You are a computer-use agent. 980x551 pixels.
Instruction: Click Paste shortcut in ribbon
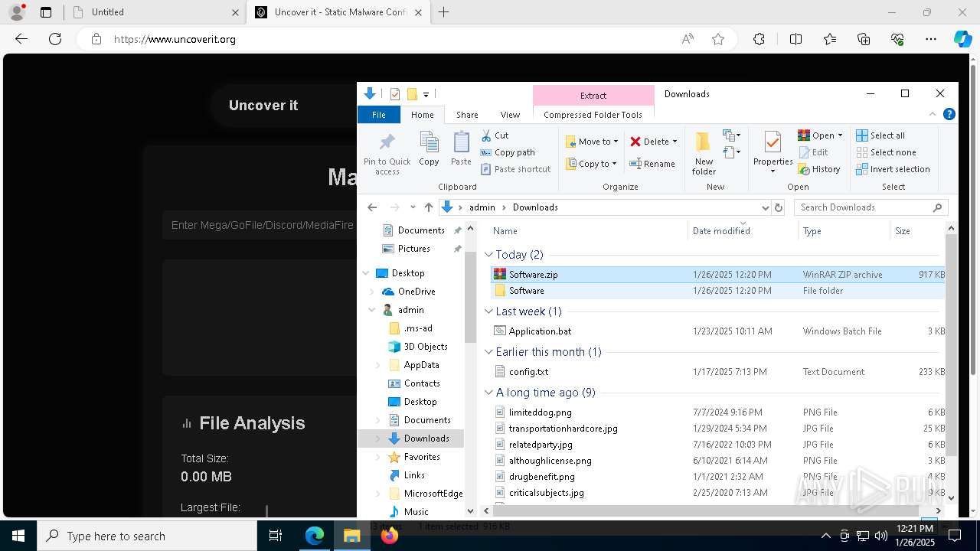(x=515, y=169)
